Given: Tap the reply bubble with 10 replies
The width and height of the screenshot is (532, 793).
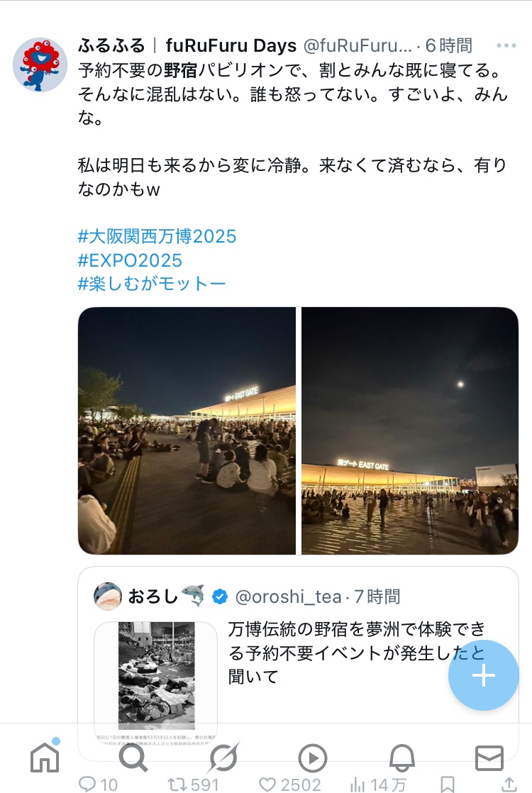Looking at the screenshot, I should click(x=98, y=784).
